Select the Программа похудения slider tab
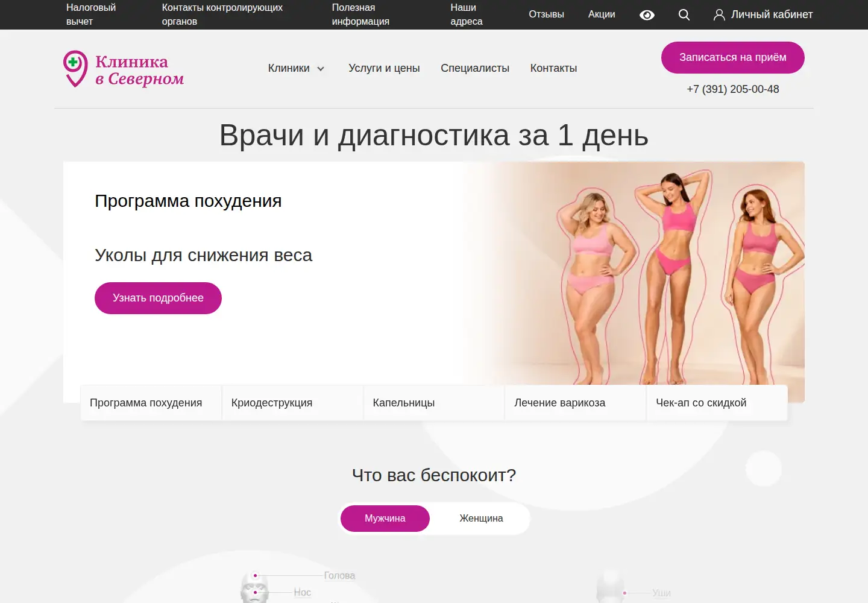The height and width of the screenshot is (603, 868). pos(151,403)
